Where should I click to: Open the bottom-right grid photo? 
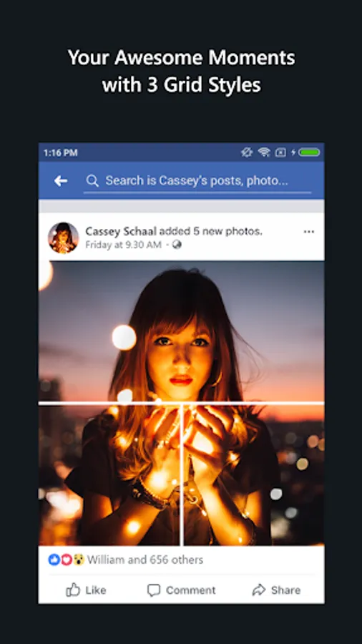click(x=254, y=475)
